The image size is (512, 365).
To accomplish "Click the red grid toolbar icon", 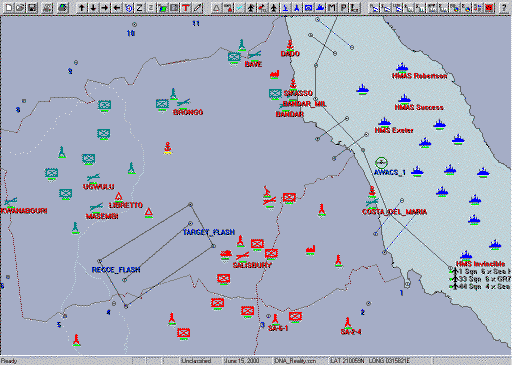I will [x=489, y=7].
